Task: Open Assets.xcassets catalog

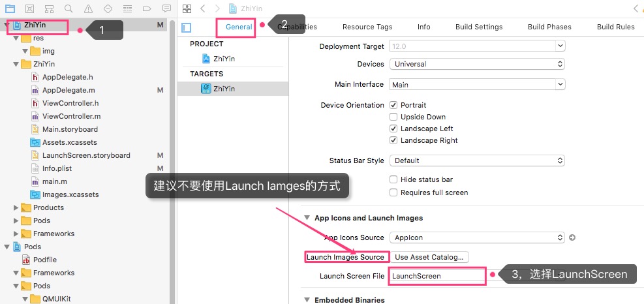Action: pyautogui.click(x=69, y=143)
